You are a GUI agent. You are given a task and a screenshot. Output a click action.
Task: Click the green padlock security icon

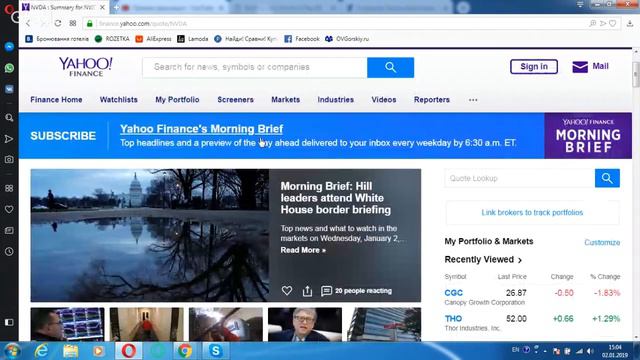pyautogui.click(x=89, y=24)
